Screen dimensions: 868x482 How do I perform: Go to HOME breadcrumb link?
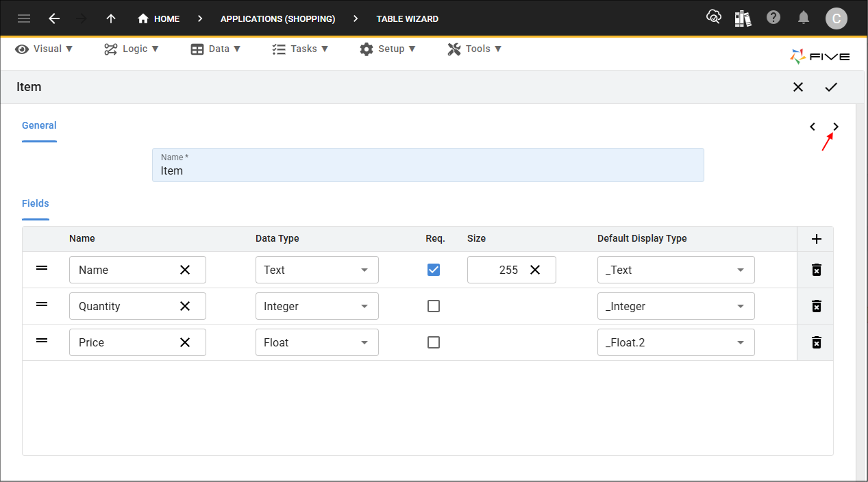tap(159, 18)
